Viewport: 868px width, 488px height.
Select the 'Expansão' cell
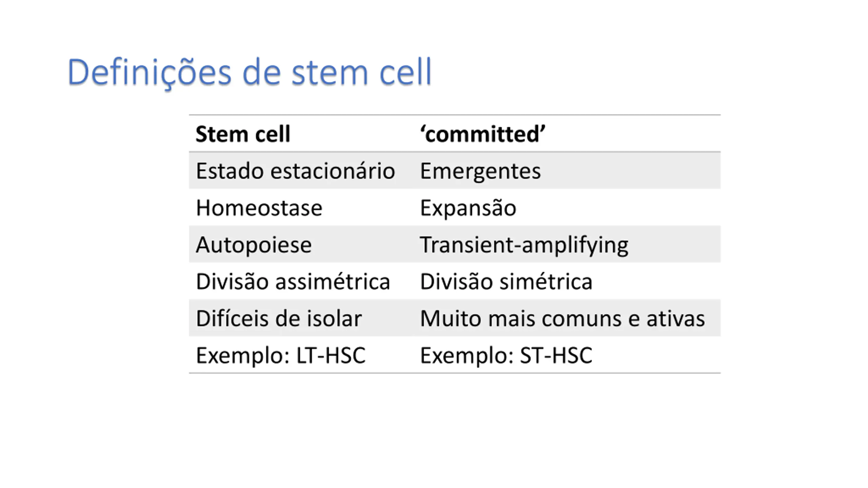pos(567,207)
